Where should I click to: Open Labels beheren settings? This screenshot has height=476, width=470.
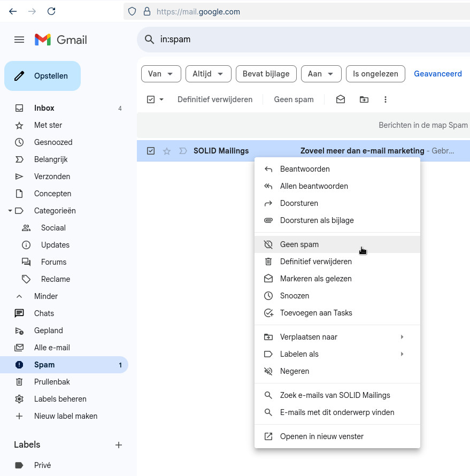pyautogui.click(x=64, y=399)
